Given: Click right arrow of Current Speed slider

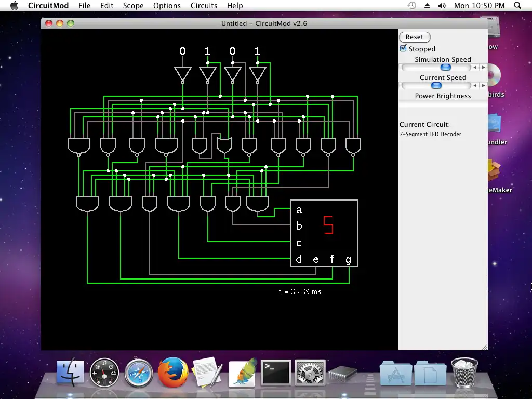Looking at the screenshot, I should click(483, 86).
